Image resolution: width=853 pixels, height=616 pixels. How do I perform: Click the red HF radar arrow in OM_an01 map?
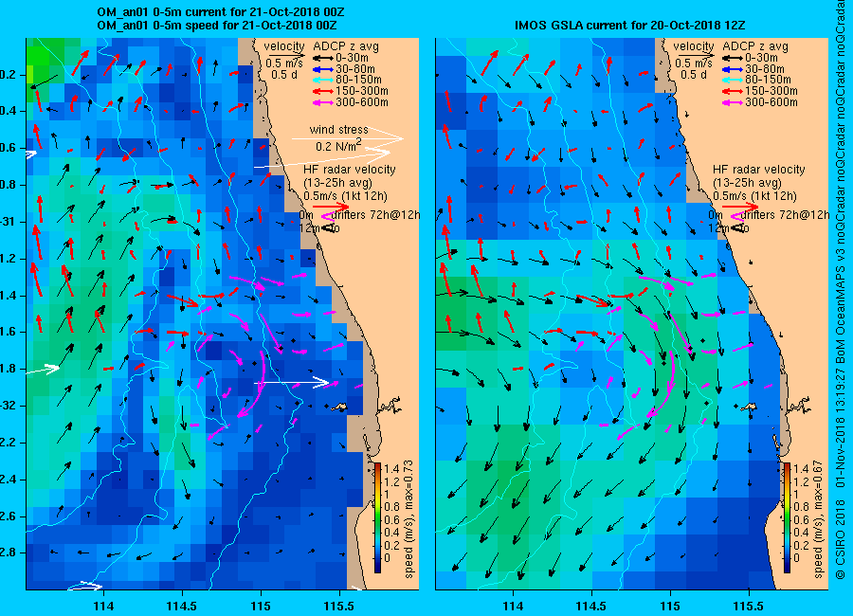pyautogui.click(x=331, y=207)
